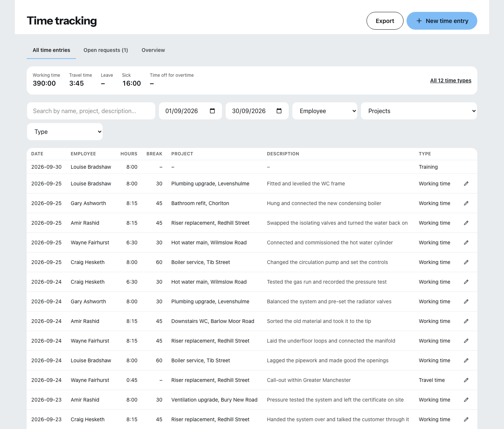
Task: Click the 'Travel time' type cell
Action: tap(432, 380)
